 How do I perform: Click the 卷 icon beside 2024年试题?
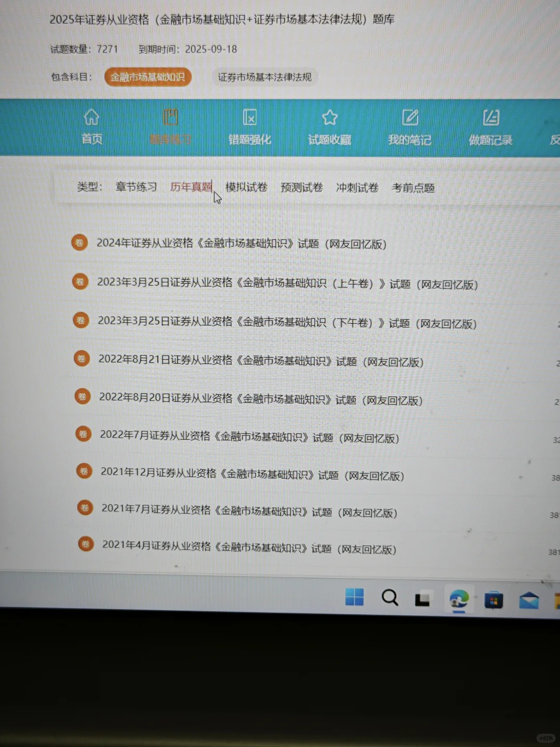coord(79,242)
